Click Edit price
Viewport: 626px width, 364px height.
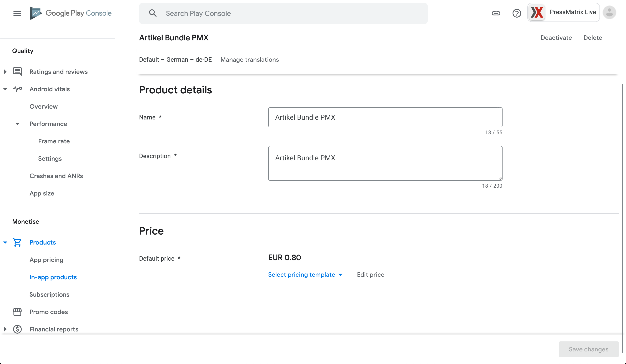(x=371, y=275)
